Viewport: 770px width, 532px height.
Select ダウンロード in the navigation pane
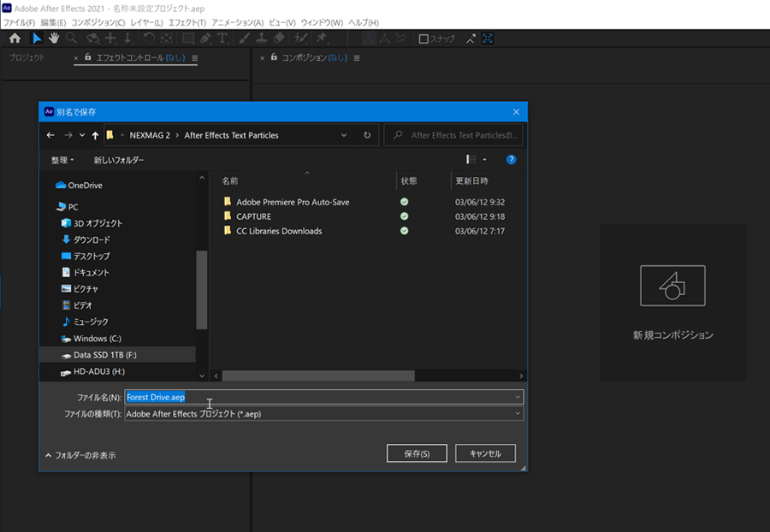[x=86, y=239]
